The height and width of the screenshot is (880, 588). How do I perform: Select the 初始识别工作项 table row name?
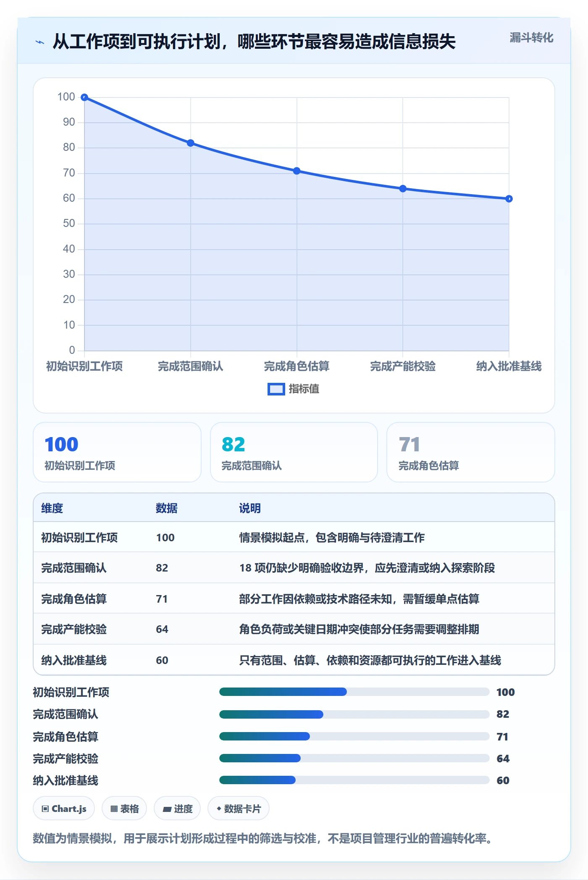[x=79, y=537]
